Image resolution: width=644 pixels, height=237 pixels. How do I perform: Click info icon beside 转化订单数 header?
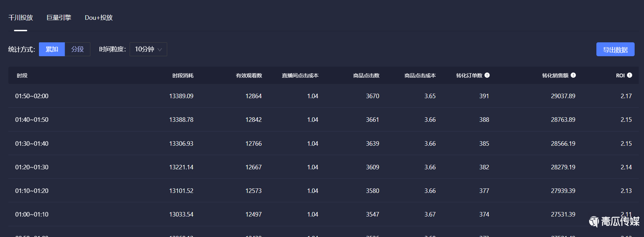[x=487, y=75]
